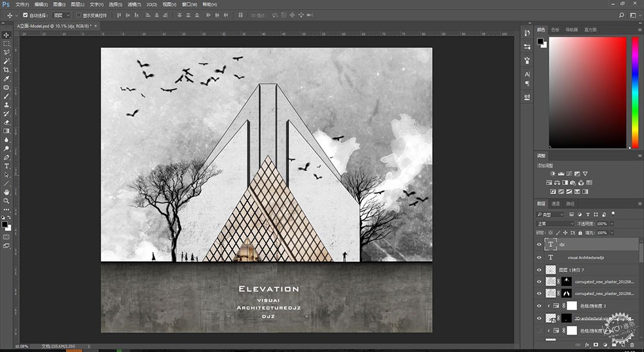Viewport: 644px width, 352px height.
Task: Click the 10.08% zoom field in status bar
Action: point(22,346)
